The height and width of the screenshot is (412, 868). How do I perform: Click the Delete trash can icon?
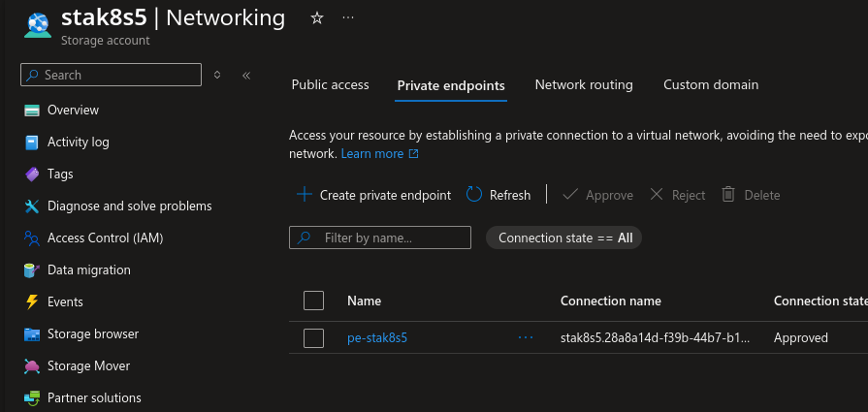pyautogui.click(x=728, y=195)
